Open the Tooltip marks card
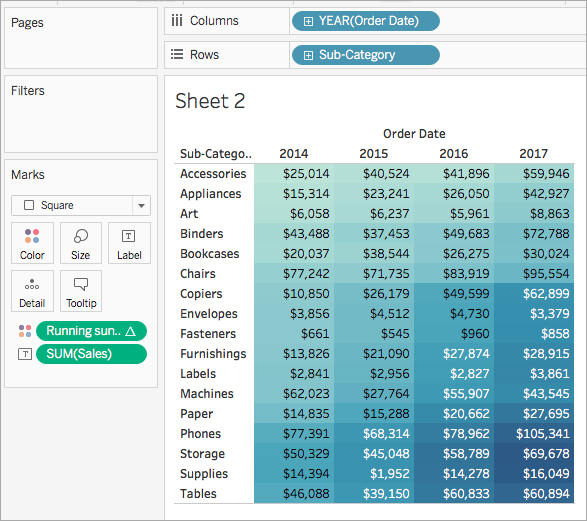587x521 pixels. (80, 291)
